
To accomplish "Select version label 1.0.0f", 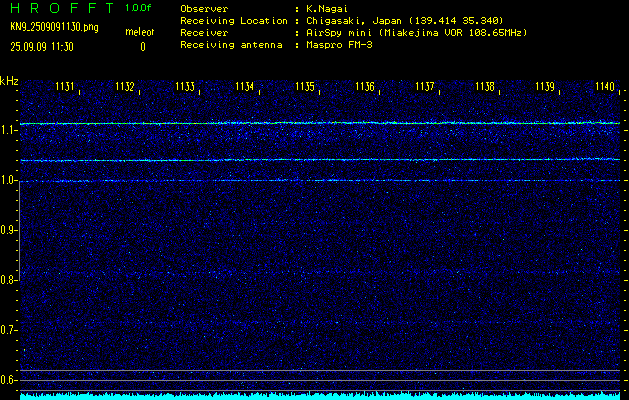I will 138,8.
